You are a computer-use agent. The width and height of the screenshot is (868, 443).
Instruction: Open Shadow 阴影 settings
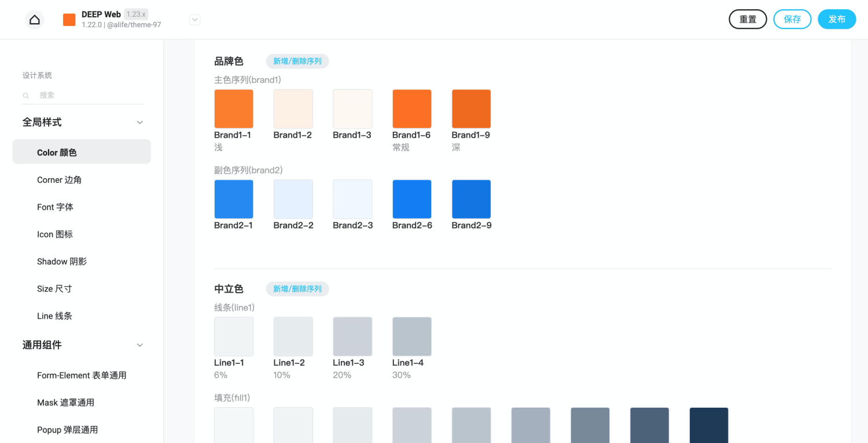point(62,261)
